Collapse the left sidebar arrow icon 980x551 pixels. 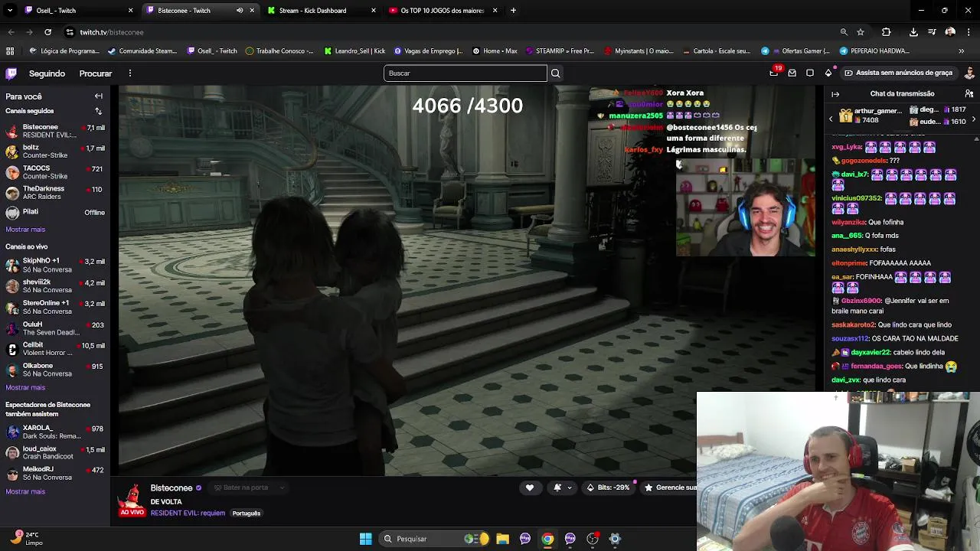click(x=99, y=96)
